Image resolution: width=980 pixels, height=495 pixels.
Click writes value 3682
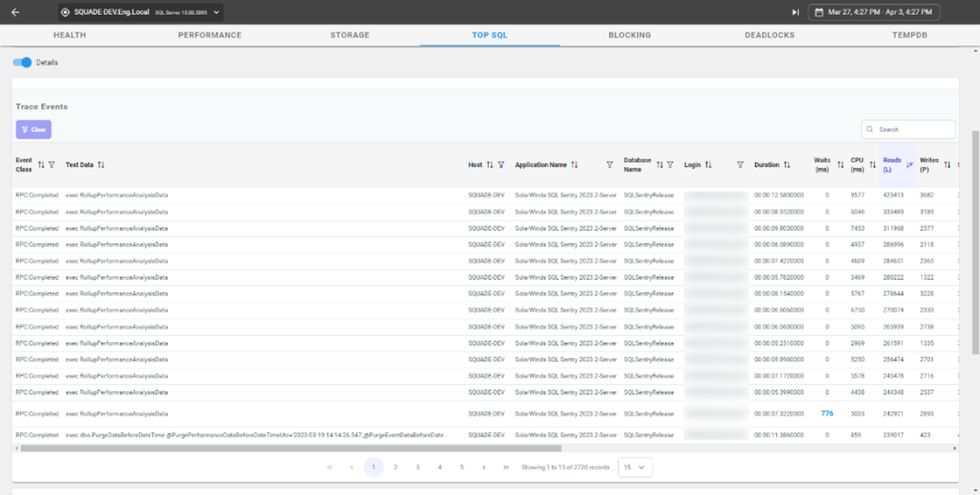pos(926,194)
